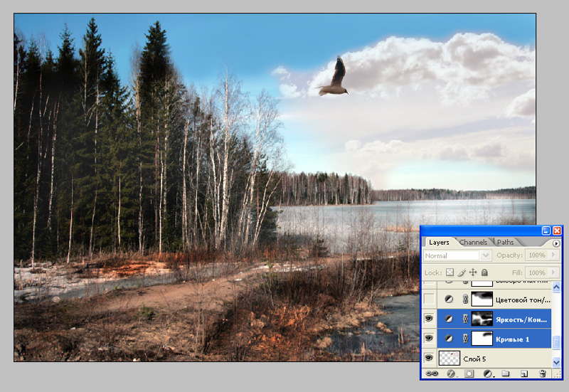The height and width of the screenshot is (392, 569).
Task: Toggle Lock position move icon
Action: pyautogui.click(x=473, y=272)
